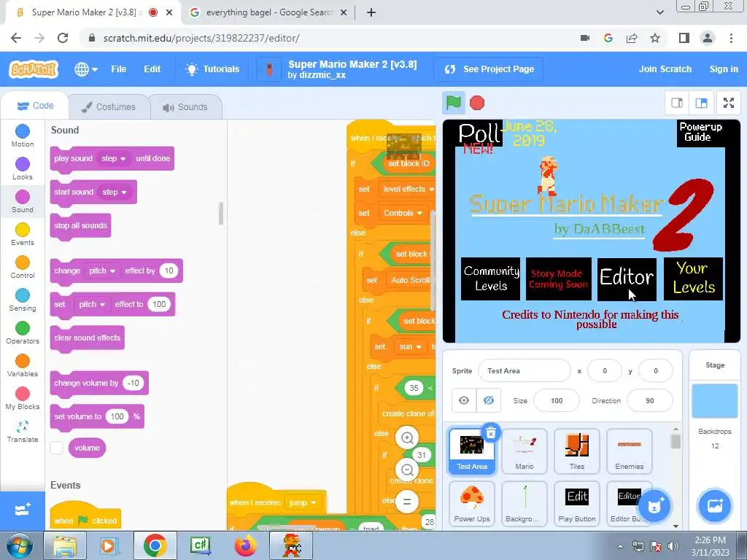Bookmark this page with the star icon

tap(655, 38)
